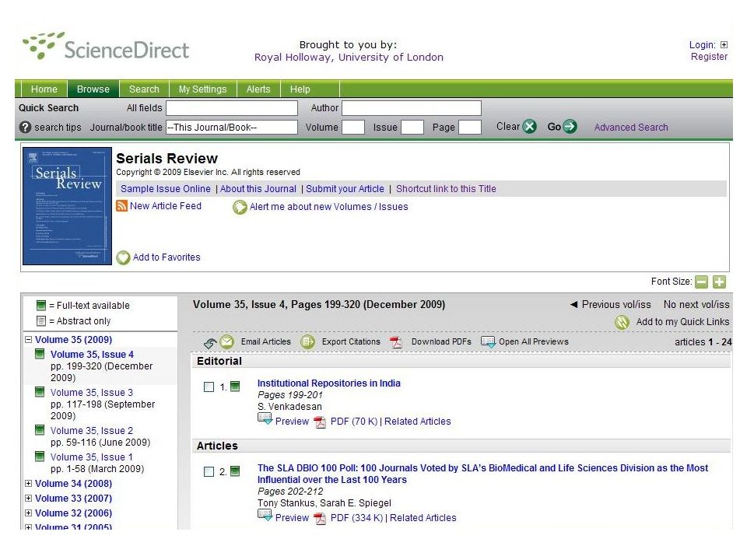Click the volume alert icon
Viewport: 747px width, 560px height.
[240, 207]
